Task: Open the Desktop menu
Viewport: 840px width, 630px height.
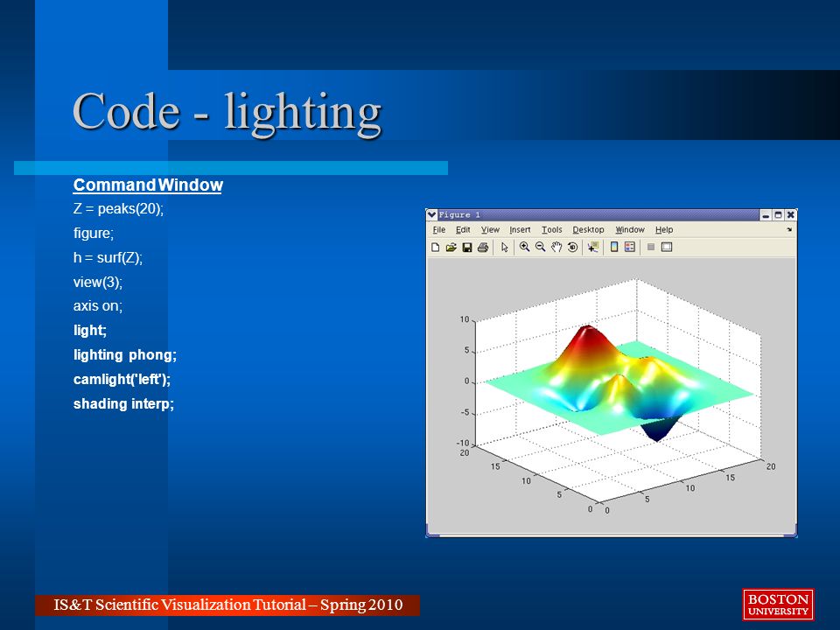Action: tap(588, 230)
